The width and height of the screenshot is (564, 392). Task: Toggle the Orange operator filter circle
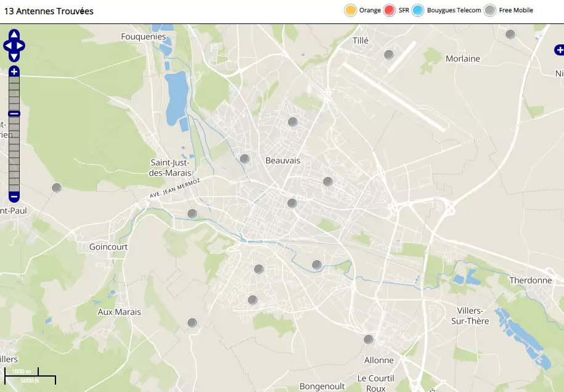351,10
